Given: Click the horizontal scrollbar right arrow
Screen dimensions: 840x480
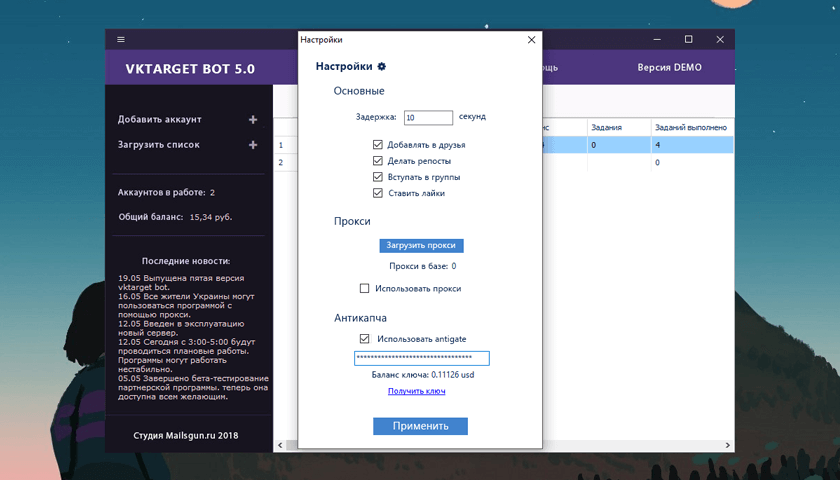Looking at the screenshot, I should coord(728,445).
